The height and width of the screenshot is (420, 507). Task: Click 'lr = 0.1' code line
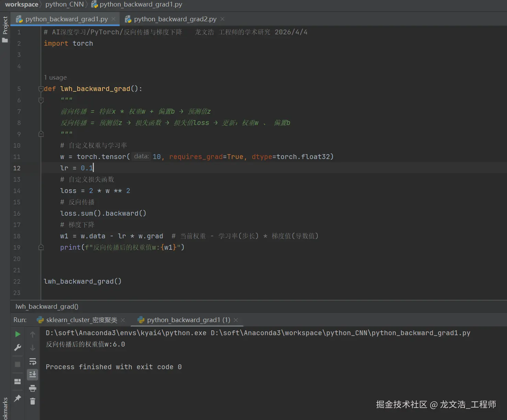(77, 168)
